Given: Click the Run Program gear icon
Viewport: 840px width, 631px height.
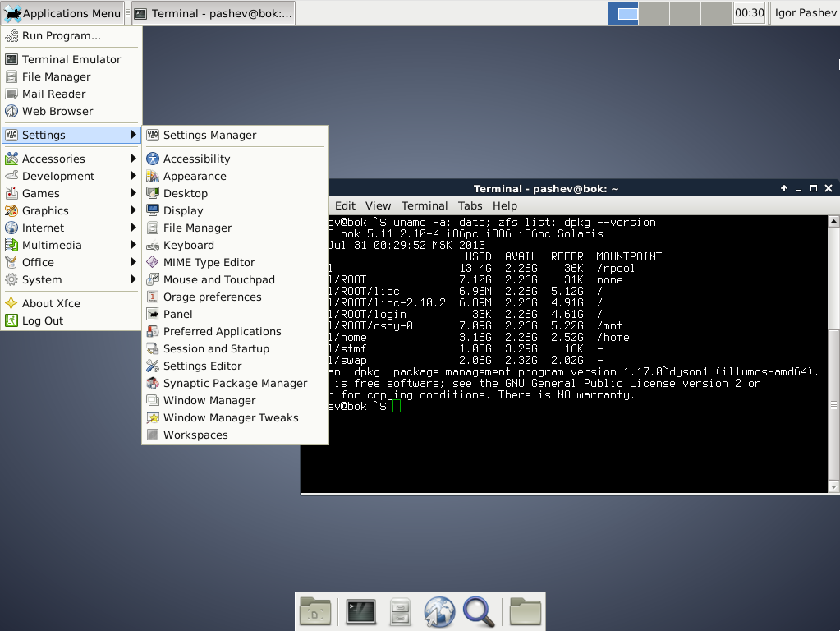Looking at the screenshot, I should tap(11, 36).
